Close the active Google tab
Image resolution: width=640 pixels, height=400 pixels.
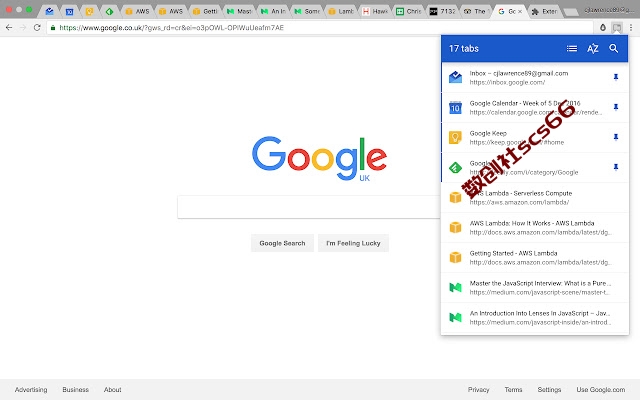click(x=520, y=11)
